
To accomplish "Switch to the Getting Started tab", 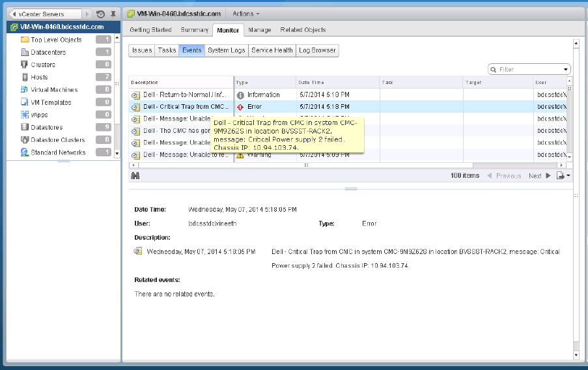I will [x=150, y=30].
